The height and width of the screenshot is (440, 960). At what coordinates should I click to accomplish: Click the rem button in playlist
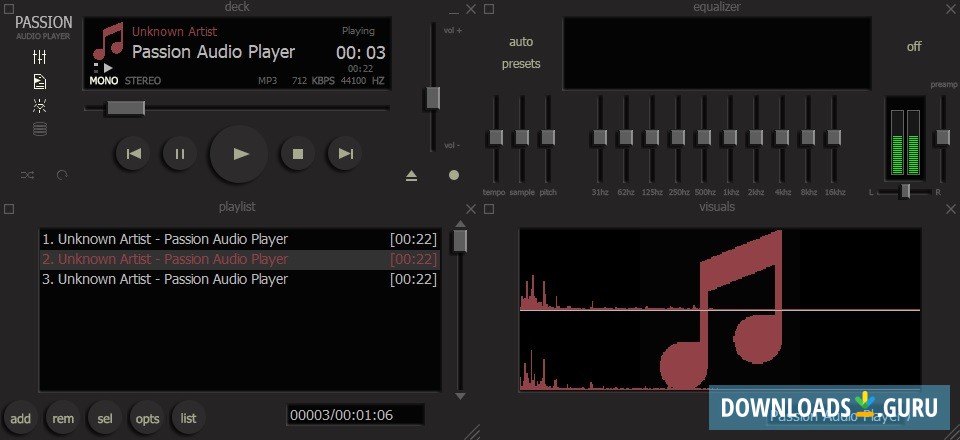(x=62, y=419)
